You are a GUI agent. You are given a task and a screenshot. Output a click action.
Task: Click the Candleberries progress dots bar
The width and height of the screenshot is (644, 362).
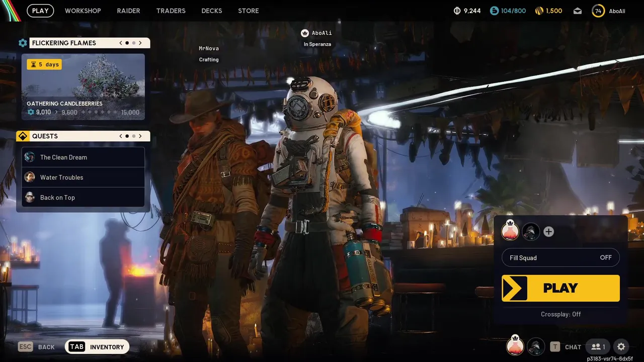point(99,113)
